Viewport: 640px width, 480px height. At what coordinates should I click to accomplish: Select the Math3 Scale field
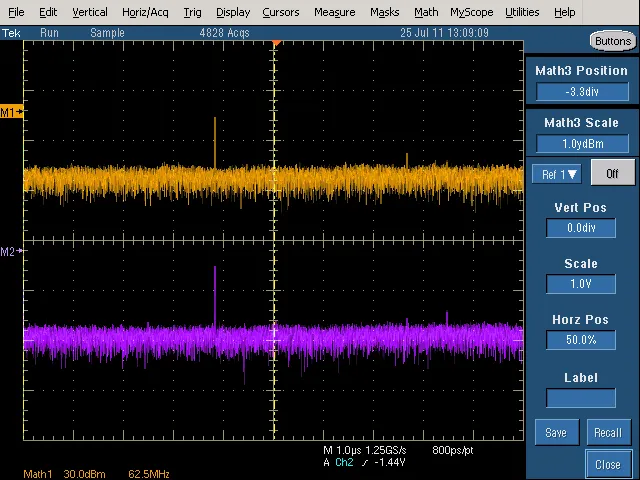pos(582,144)
